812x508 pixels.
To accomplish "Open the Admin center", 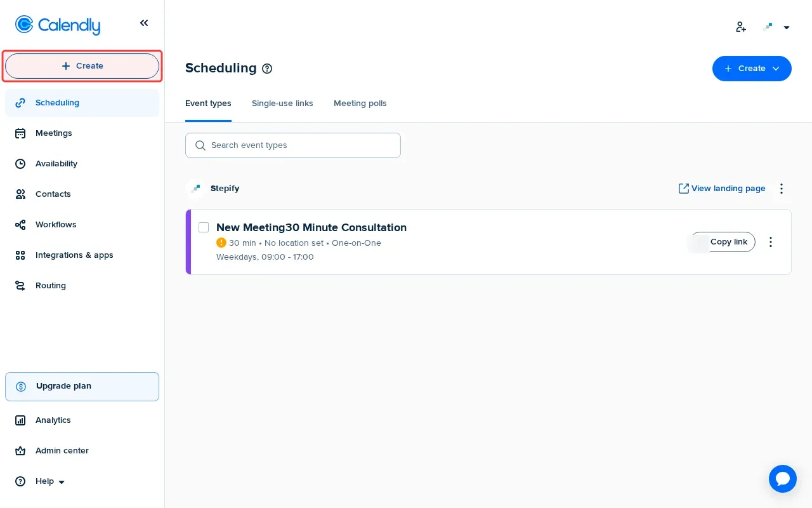I will 62,451.
